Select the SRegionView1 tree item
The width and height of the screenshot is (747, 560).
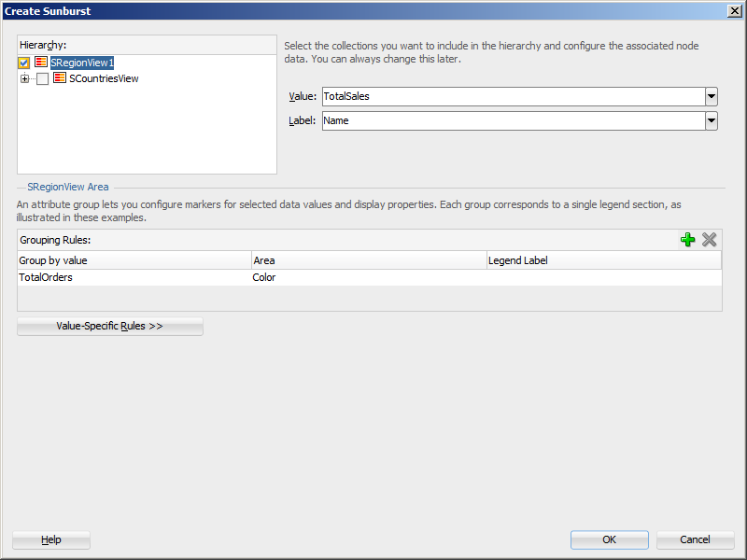(82, 63)
